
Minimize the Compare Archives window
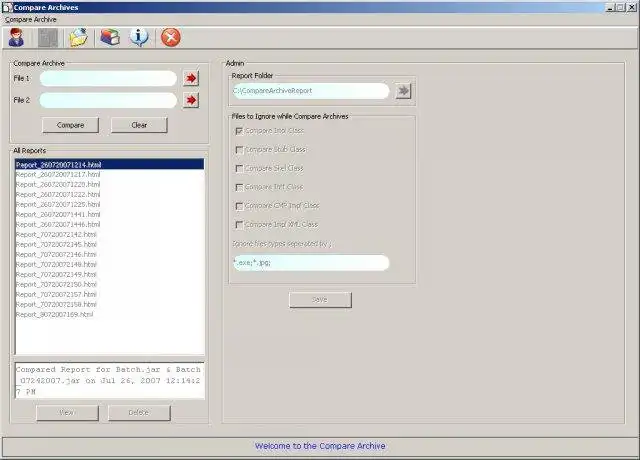point(611,7)
